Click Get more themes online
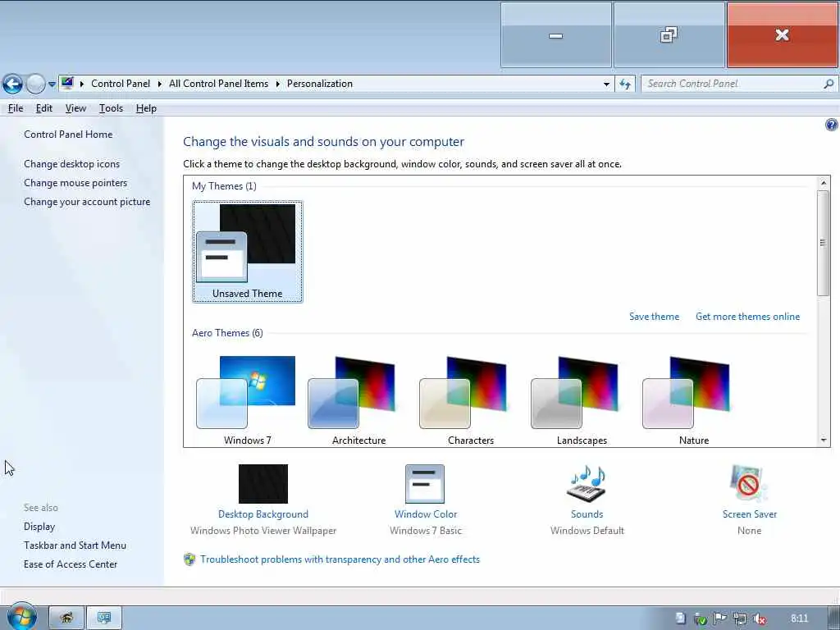Image resolution: width=840 pixels, height=630 pixels. pos(747,317)
